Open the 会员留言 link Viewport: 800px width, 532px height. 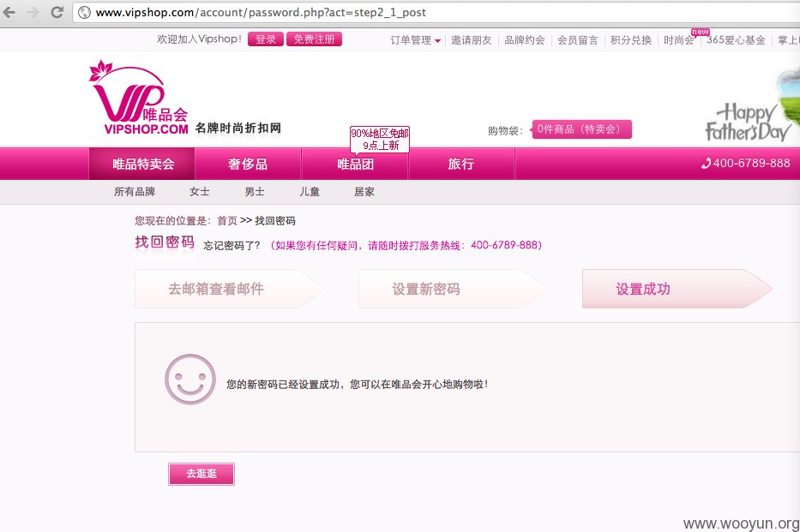tap(578, 40)
